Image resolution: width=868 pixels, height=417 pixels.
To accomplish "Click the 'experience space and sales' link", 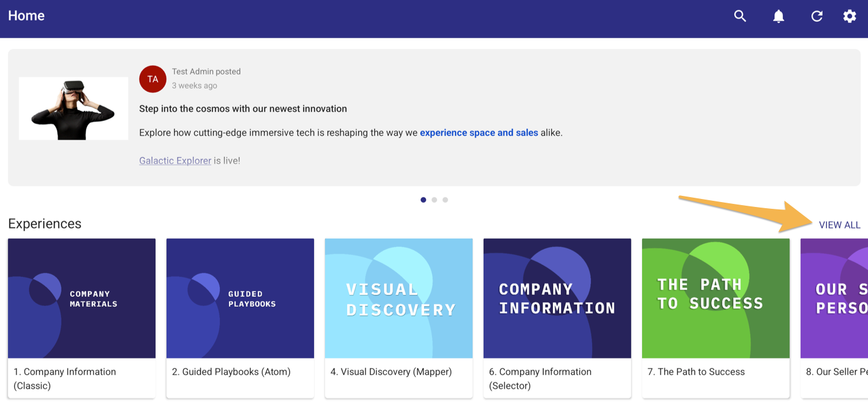I will 479,132.
